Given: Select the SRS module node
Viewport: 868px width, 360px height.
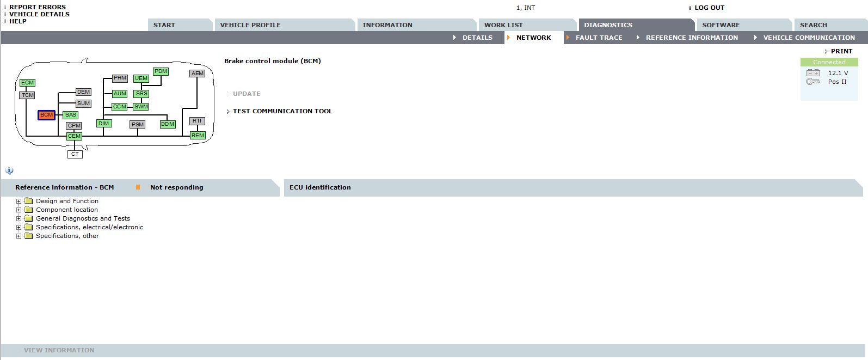Looking at the screenshot, I should [x=141, y=94].
